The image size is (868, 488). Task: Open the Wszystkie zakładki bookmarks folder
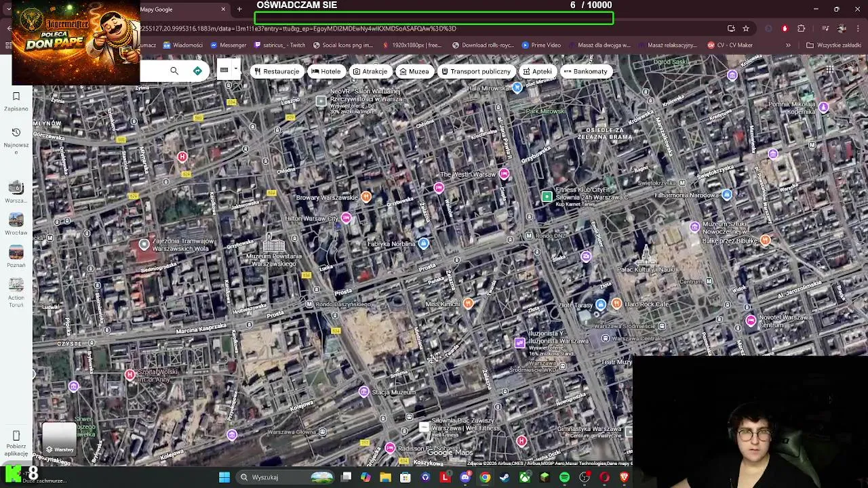[x=833, y=45]
